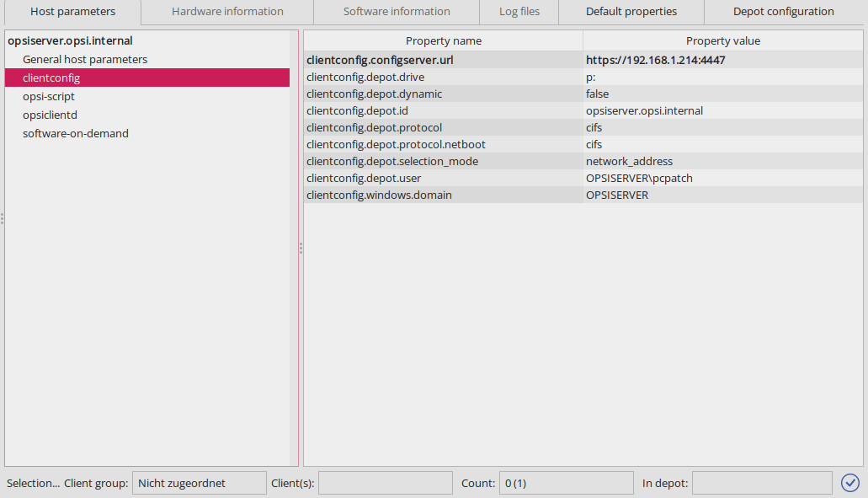The height and width of the screenshot is (498, 868).
Task: Select the clientconfig.configserver.url property row
Action: 443,60
